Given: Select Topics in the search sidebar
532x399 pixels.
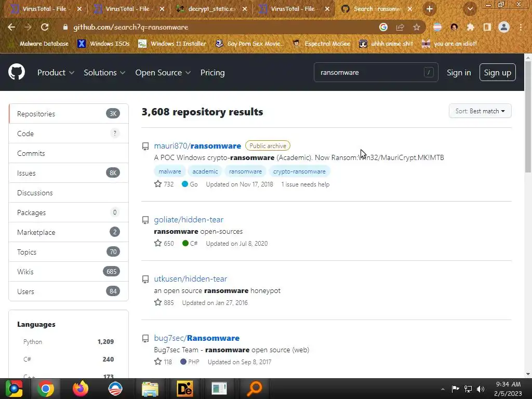Looking at the screenshot, I should point(69,252).
